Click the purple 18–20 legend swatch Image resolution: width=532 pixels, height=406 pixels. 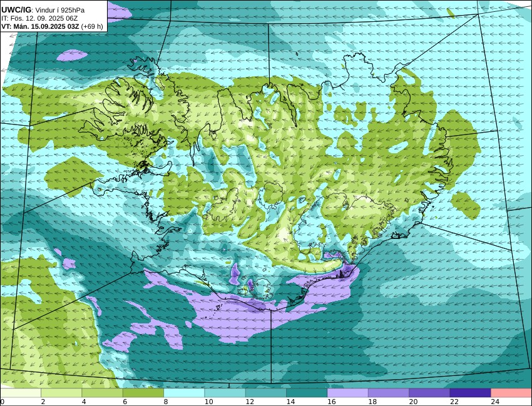point(389,393)
